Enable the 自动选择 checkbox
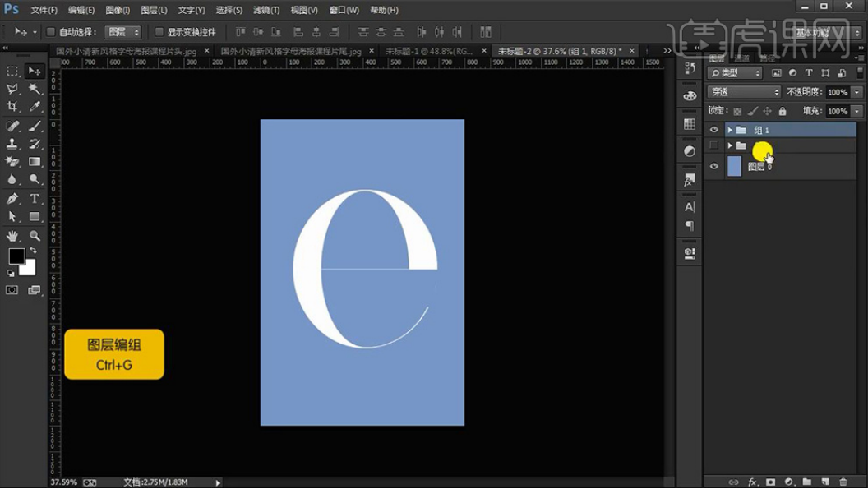Screen dimensions: 868x489 coord(51,32)
